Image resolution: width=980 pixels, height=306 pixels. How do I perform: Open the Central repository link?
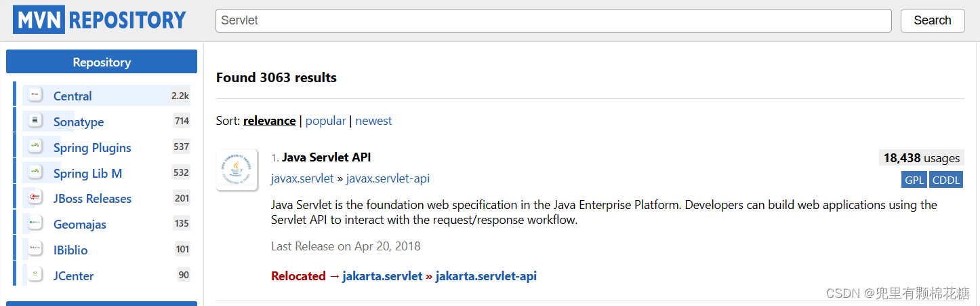(x=73, y=96)
